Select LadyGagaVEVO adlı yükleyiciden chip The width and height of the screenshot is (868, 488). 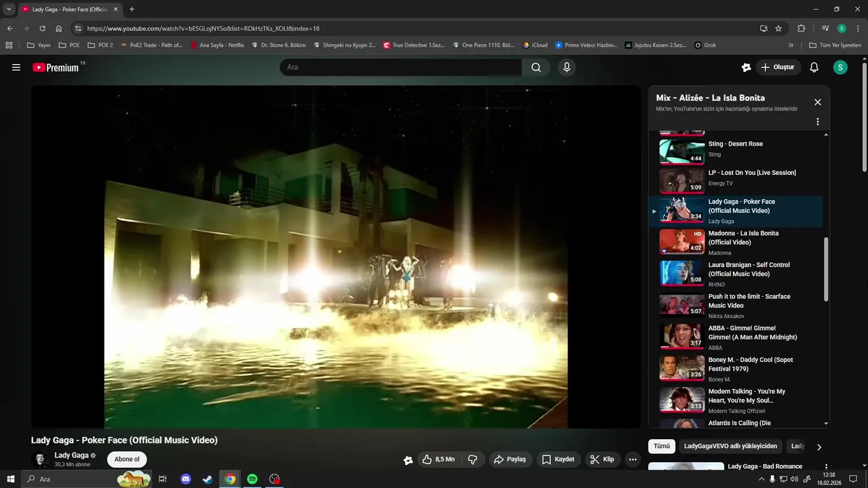point(730,447)
